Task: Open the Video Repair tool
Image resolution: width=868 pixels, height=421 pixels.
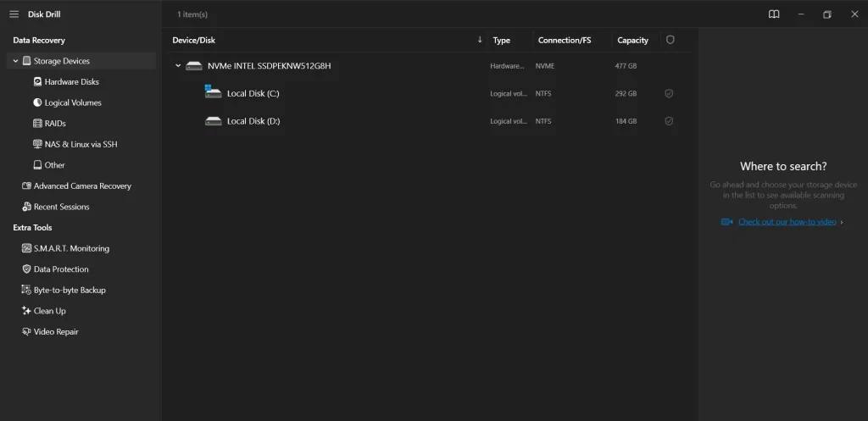Action: coord(56,332)
